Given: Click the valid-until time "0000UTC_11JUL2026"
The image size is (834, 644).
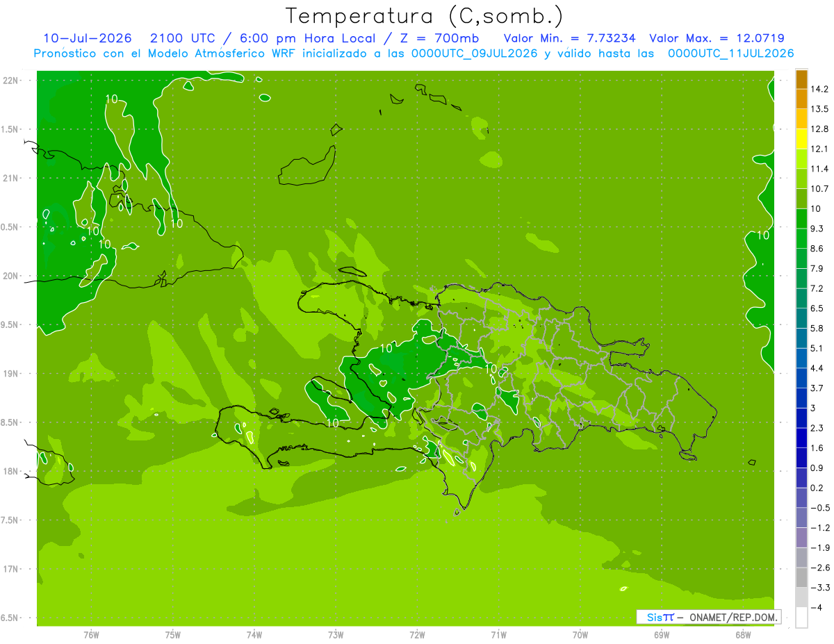Looking at the screenshot, I should click(731, 53).
